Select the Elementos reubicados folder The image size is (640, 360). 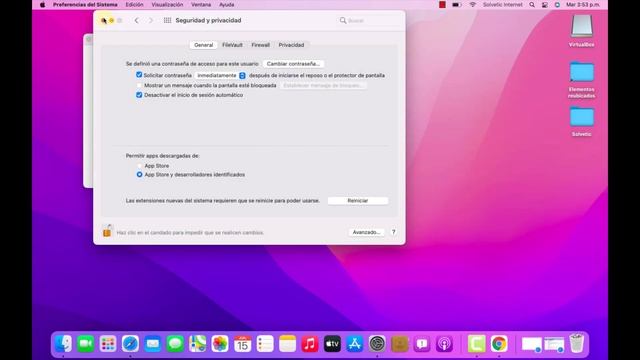point(581,80)
